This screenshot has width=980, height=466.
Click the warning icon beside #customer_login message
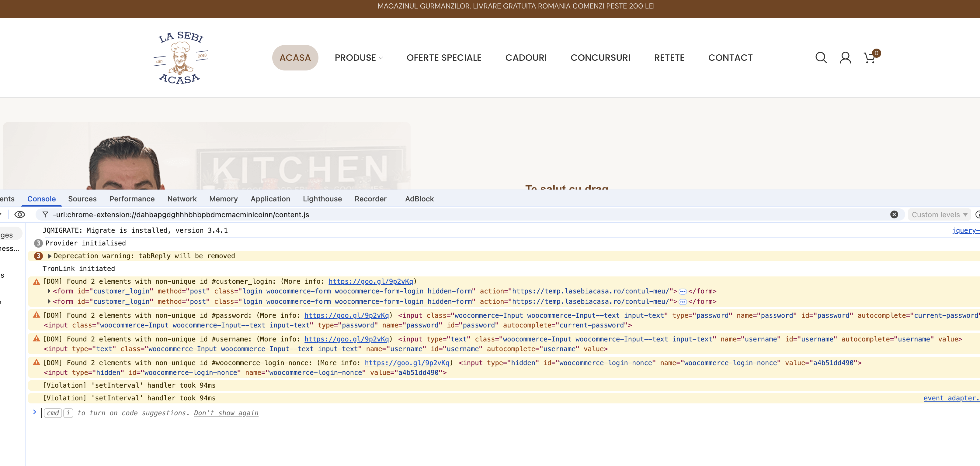point(36,282)
